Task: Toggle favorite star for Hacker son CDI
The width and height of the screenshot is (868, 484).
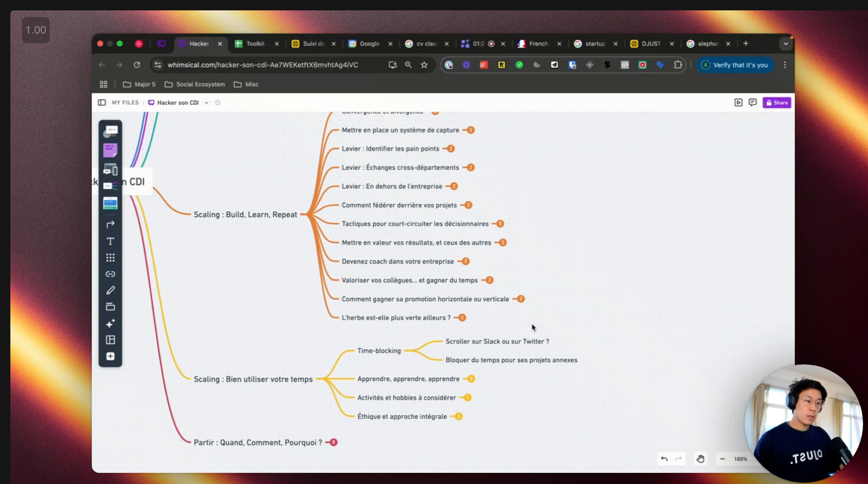Action: click(x=218, y=102)
